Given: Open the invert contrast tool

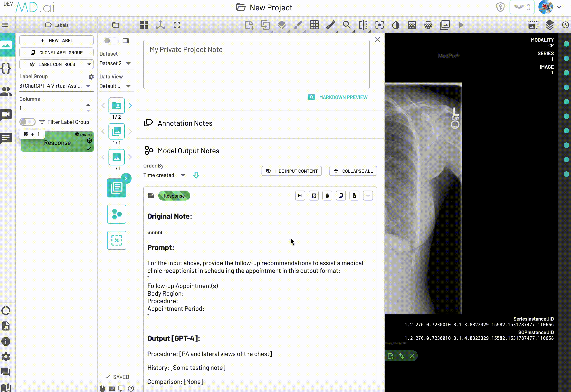Looking at the screenshot, I should (x=396, y=25).
